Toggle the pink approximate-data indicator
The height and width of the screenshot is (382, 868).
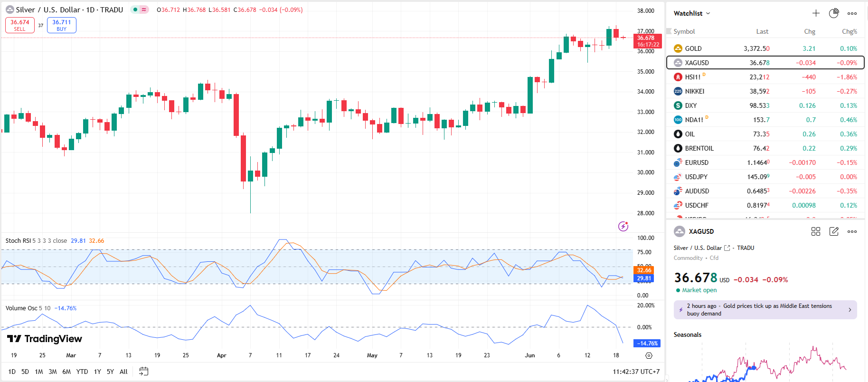pos(144,10)
